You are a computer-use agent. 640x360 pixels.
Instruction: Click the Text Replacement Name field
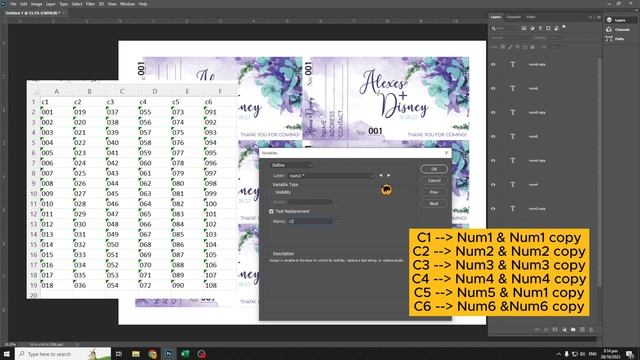click(x=311, y=221)
